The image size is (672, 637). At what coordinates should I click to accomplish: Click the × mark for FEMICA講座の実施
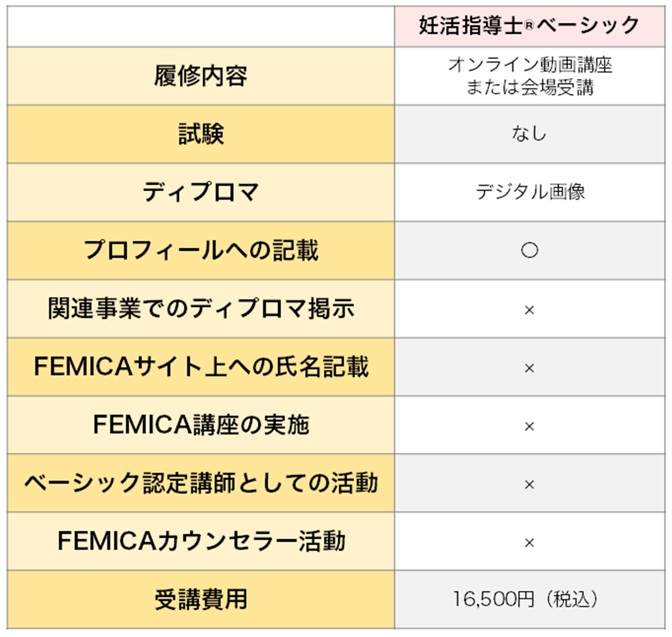(529, 426)
